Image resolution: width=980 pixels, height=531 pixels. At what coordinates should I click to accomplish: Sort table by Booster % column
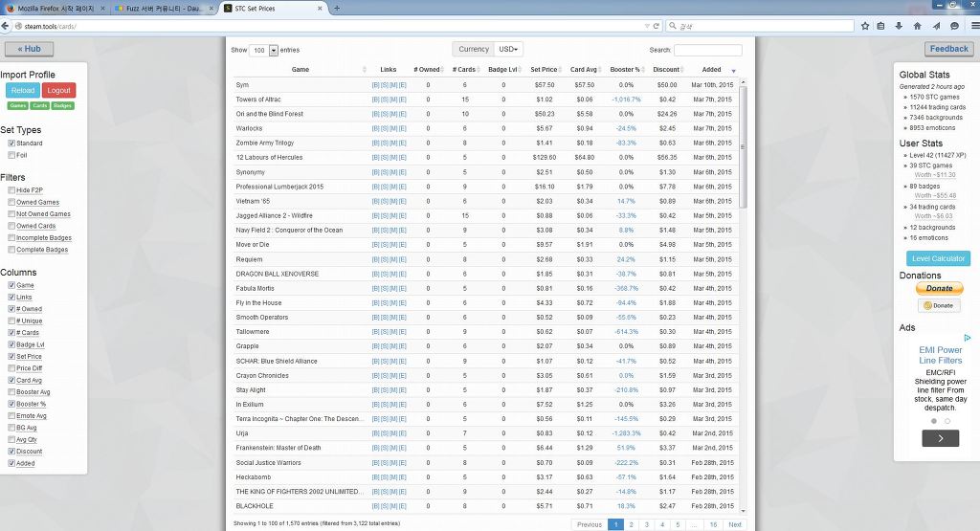[x=626, y=69]
